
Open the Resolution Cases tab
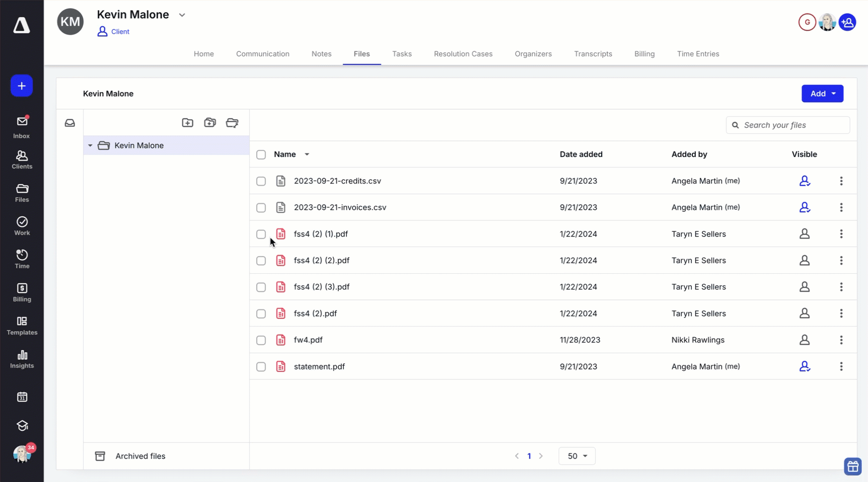(x=463, y=54)
